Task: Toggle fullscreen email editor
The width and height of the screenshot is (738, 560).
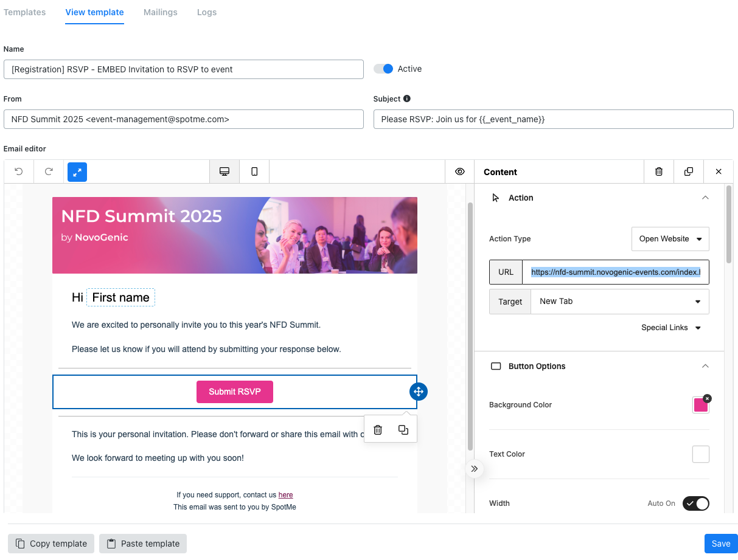Action: (x=77, y=172)
